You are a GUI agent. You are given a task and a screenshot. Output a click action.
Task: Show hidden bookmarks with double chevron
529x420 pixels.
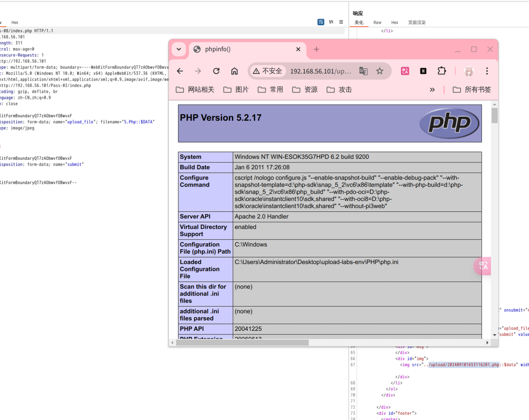(x=432, y=90)
